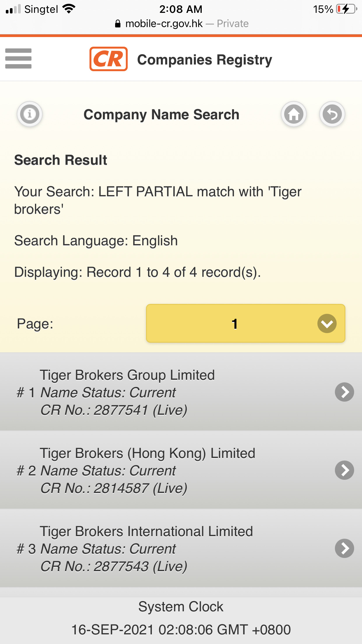Tap the back arrow icon
Image resolution: width=362 pixels, height=644 pixels.
click(x=332, y=114)
